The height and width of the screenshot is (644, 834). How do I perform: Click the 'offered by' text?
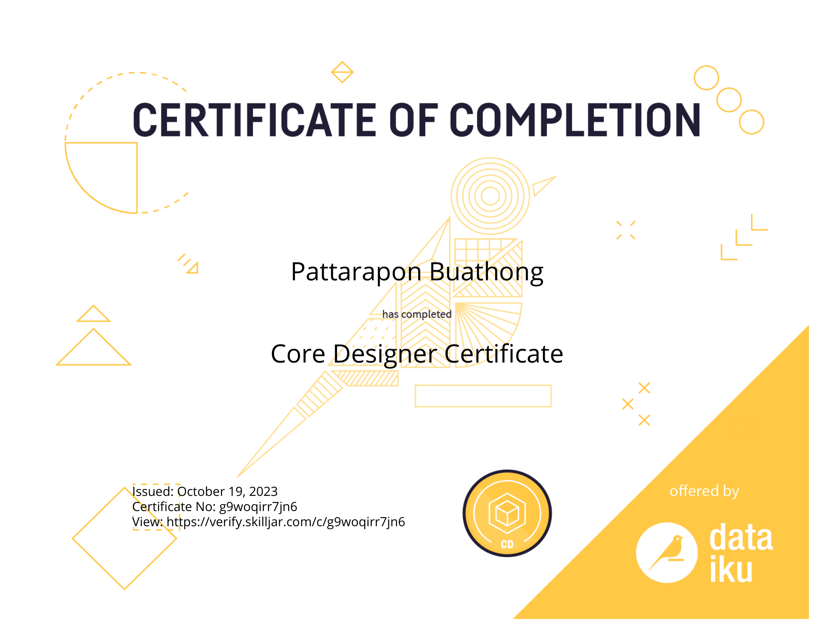pos(705,491)
